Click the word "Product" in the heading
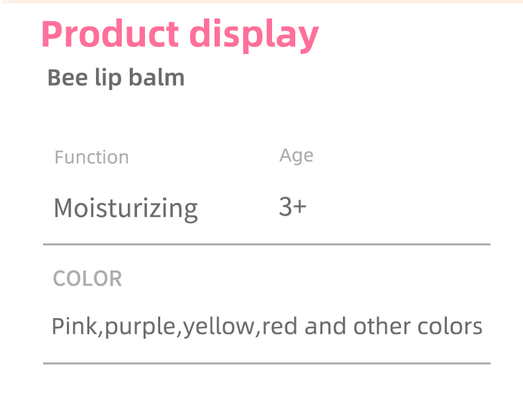 109,34
